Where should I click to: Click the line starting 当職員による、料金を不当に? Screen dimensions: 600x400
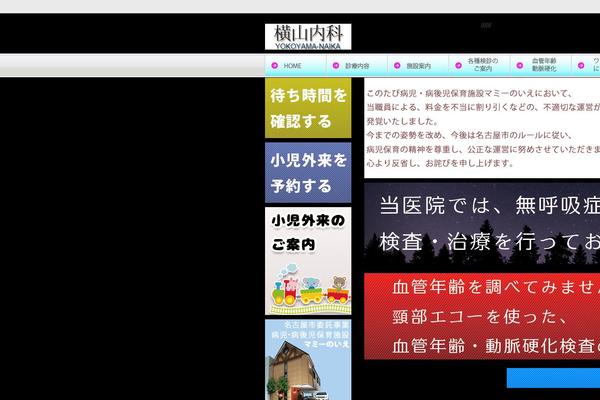click(483, 107)
